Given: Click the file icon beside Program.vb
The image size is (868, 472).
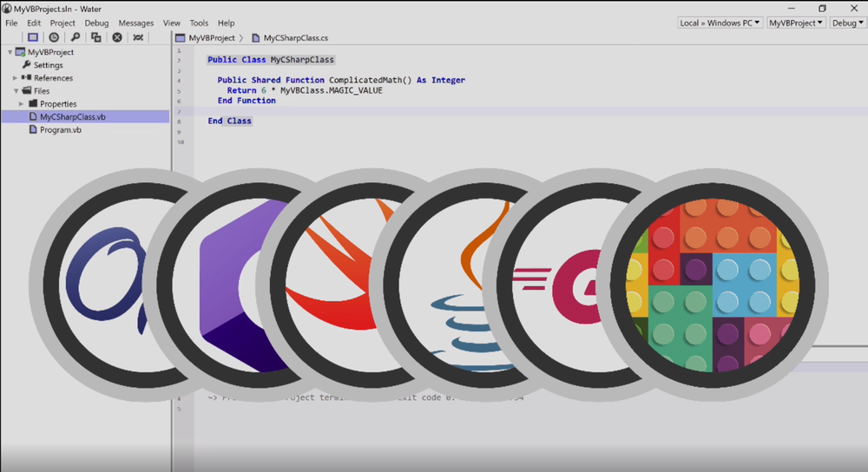Looking at the screenshot, I should click(33, 129).
